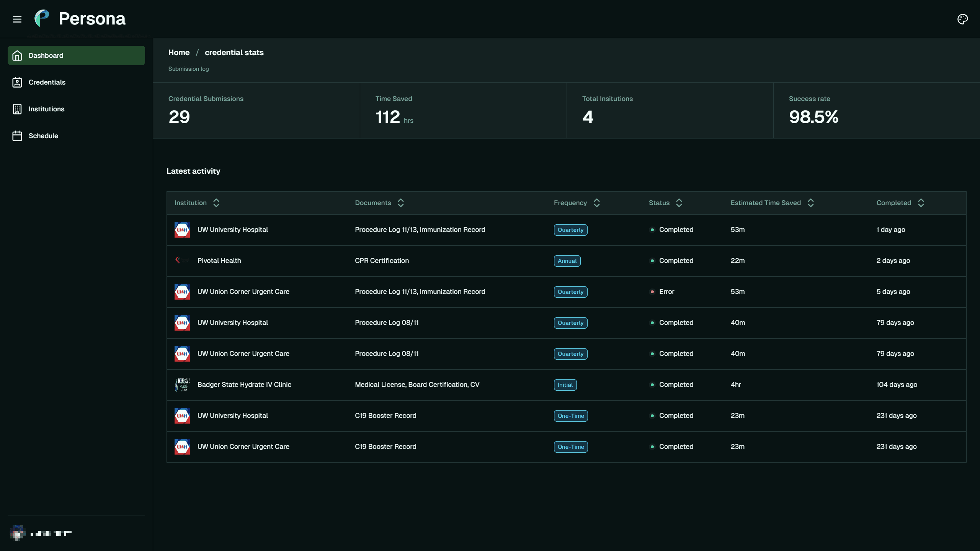Click the Quarterly badge on the first row
Image resolution: width=980 pixels, height=551 pixels.
click(x=570, y=230)
